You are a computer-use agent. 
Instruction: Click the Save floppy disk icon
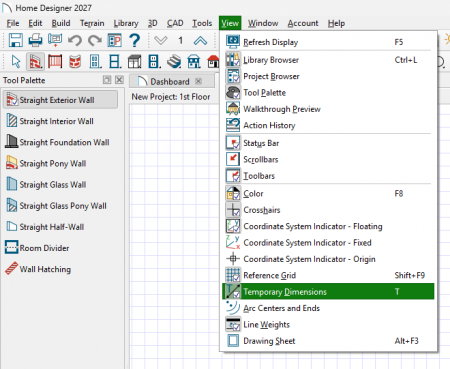click(x=16, y=41)
